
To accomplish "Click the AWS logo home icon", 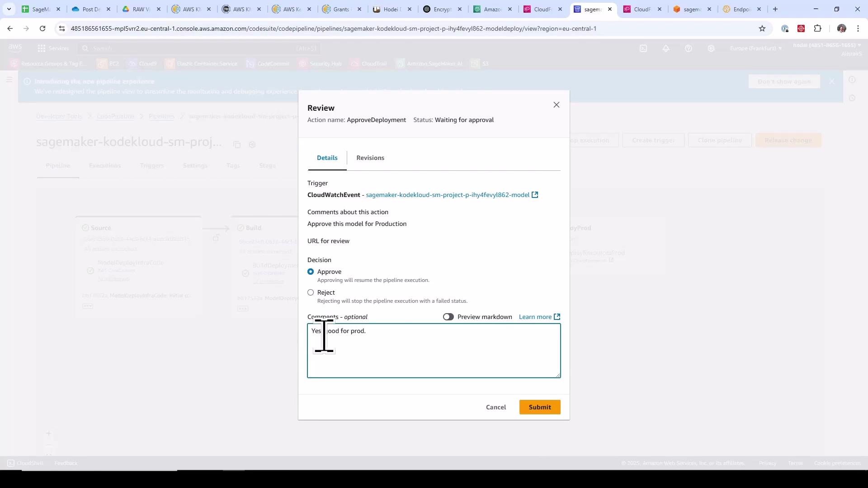I will point(15,48).
